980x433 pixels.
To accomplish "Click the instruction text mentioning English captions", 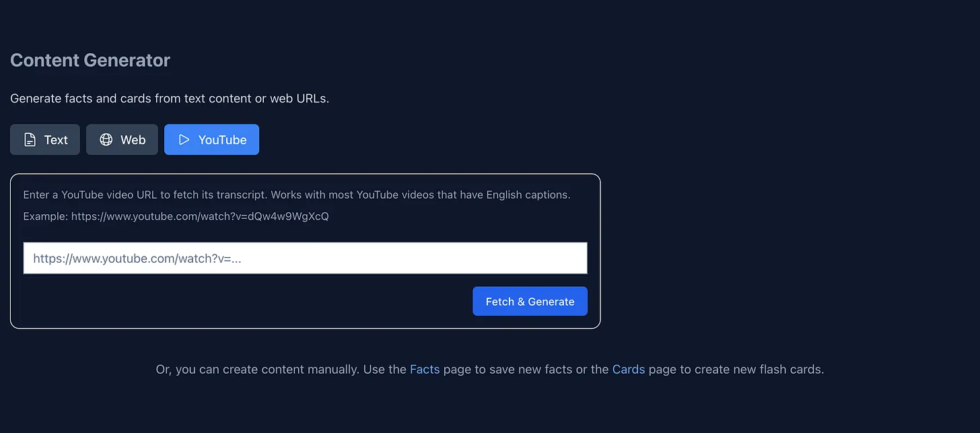I will (x=297, y=195).
